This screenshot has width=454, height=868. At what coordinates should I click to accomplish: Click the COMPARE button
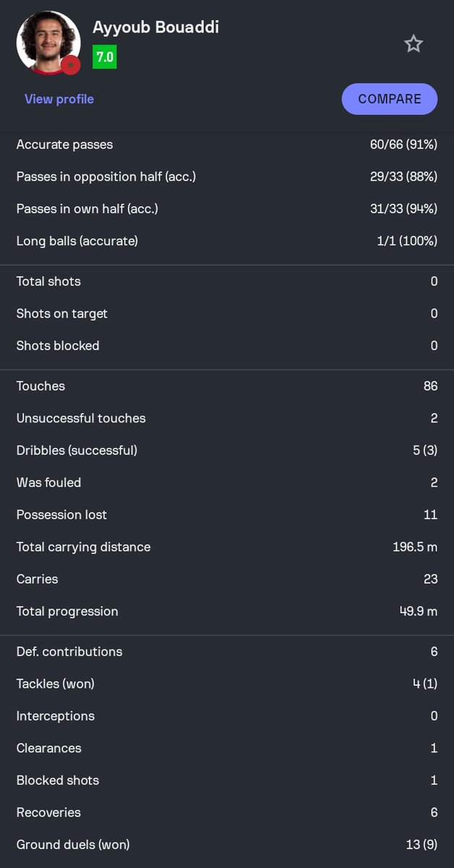390,99
